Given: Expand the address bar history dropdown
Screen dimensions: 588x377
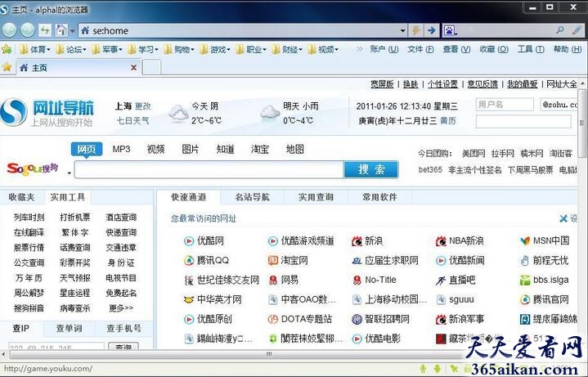Looking at the screenshot, I should [402, 30].
